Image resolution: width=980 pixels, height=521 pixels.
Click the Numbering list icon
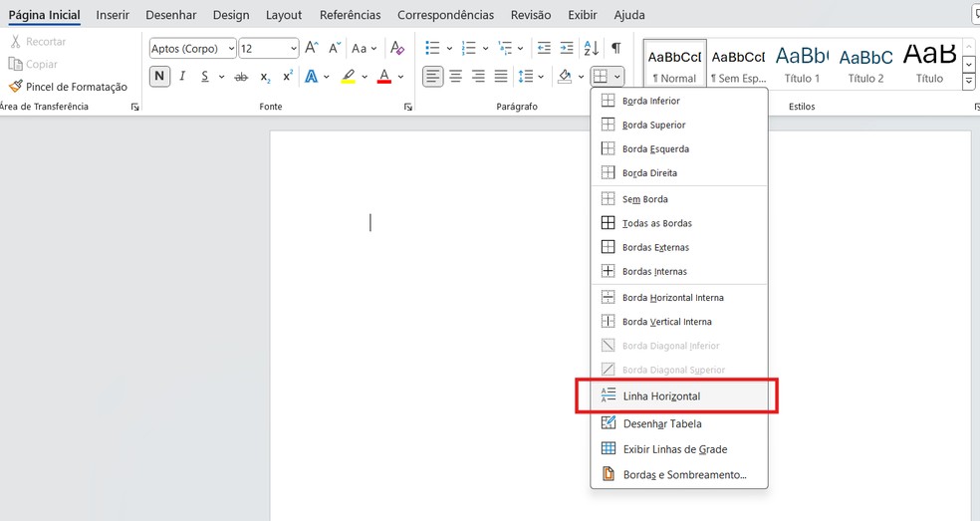469,48
